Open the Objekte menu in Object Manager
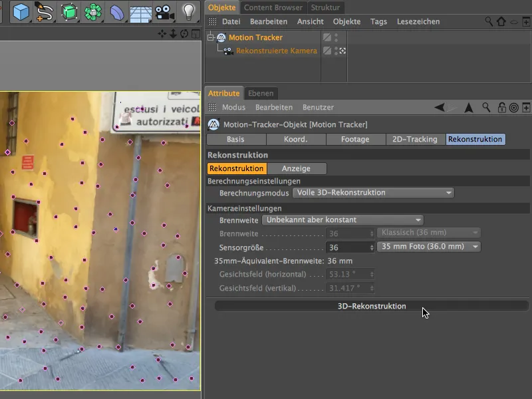This screenshot has width=532, height=399. point(346,22)
